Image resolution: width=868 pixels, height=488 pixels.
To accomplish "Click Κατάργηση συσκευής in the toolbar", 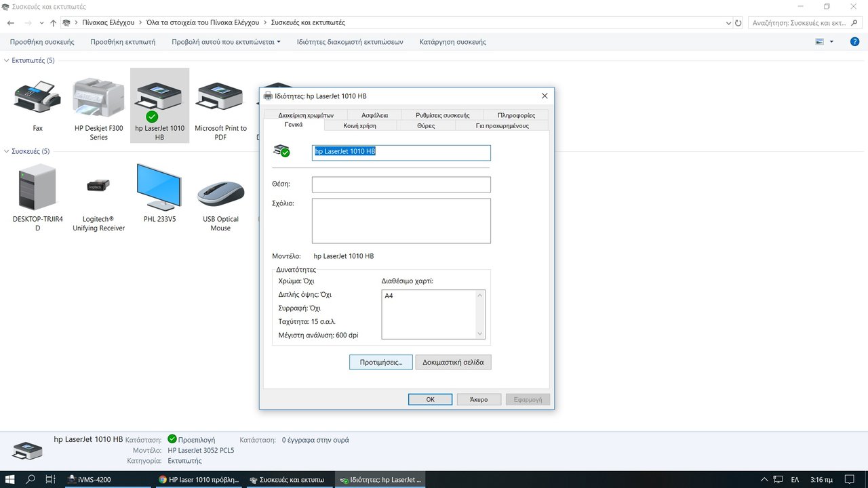I will (453, 42).
